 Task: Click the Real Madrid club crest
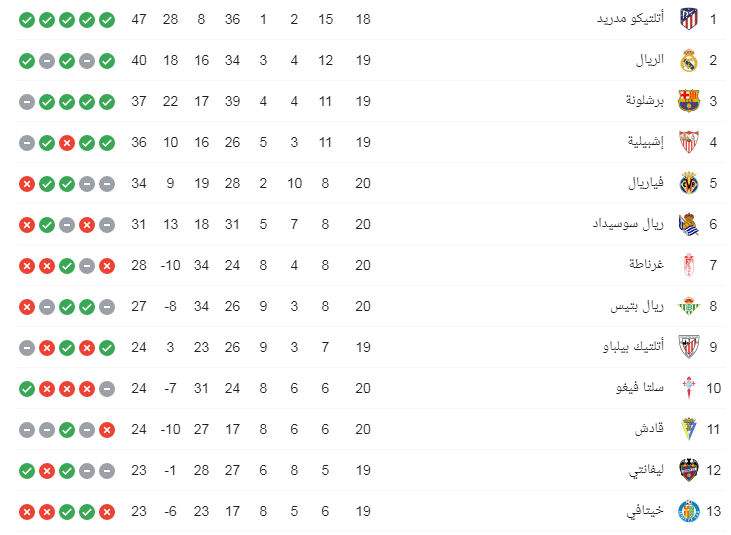pyautogui.click(x=689, y=60)
